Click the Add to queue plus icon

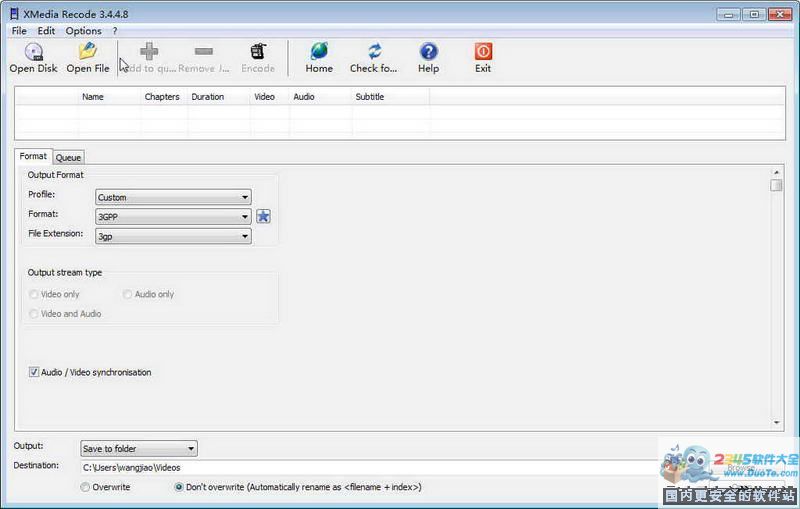pos(149,52)
